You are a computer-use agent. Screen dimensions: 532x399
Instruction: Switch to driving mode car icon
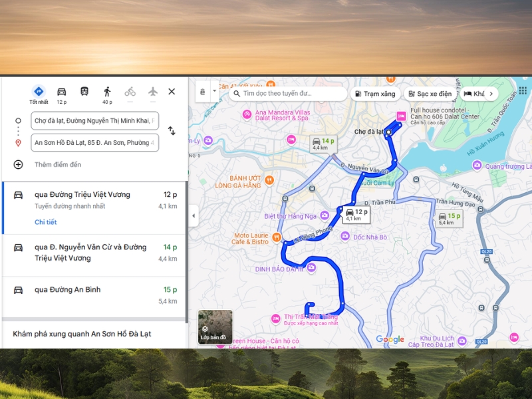tap(61, 92)
